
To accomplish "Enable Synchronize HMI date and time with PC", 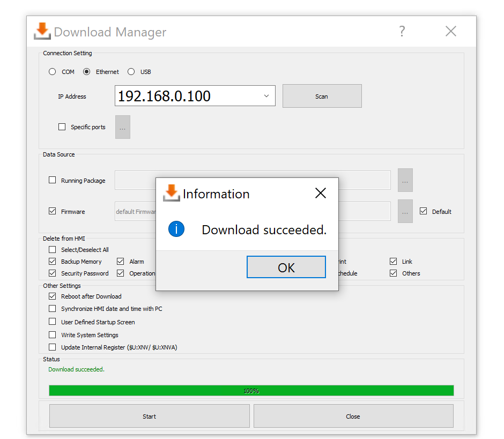I will point(53,309).
